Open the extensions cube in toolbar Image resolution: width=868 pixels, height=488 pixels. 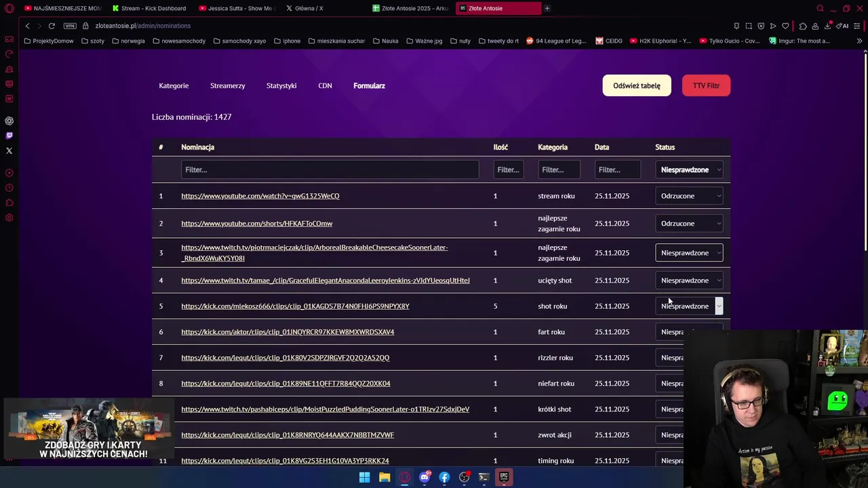pyautogui.click(x=803, y=26)
